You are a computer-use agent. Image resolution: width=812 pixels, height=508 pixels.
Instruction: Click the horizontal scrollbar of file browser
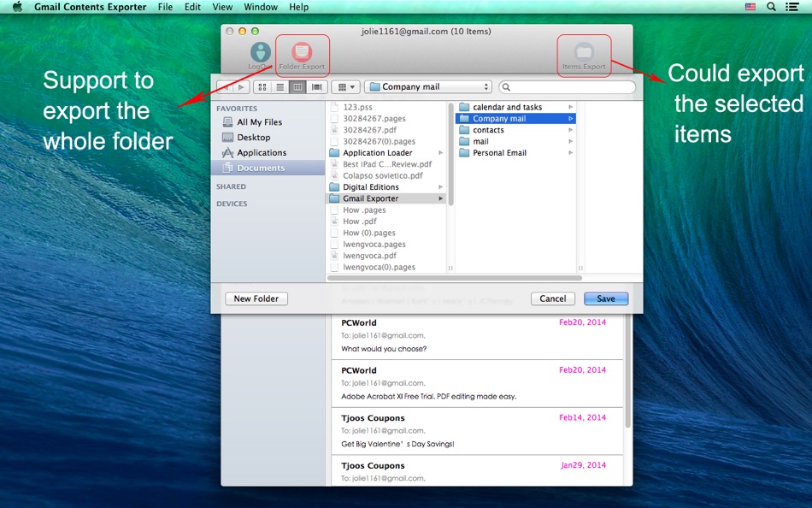455,278
